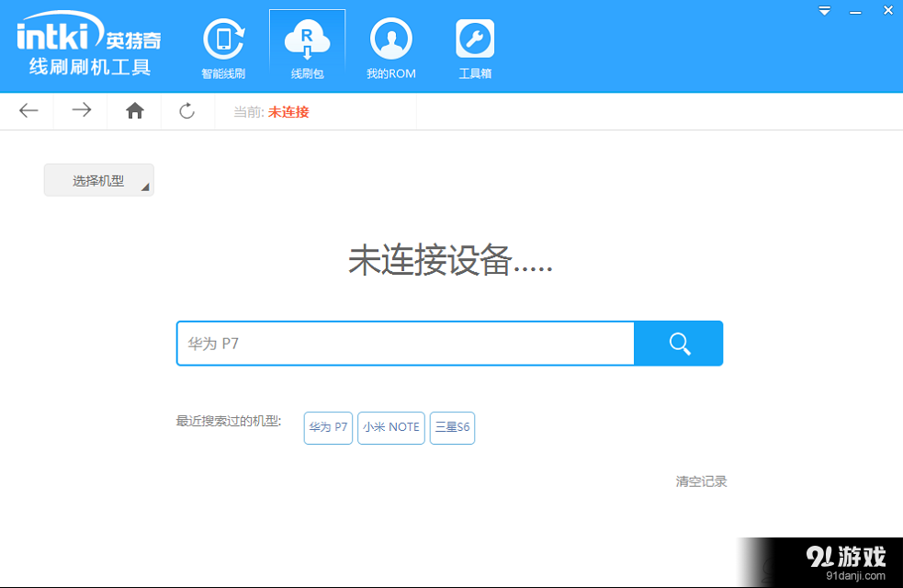Return to home page via house icon
The height and width of the screenshot is (588, 903).
[135, 110]
